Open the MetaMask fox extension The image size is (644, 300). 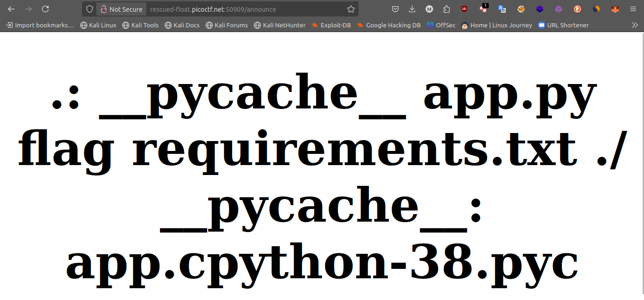[615, 9]
